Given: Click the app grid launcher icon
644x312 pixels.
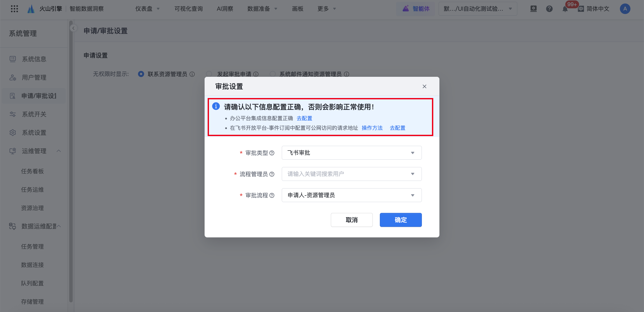Looking at the screenshot, I should click(14, 9).
